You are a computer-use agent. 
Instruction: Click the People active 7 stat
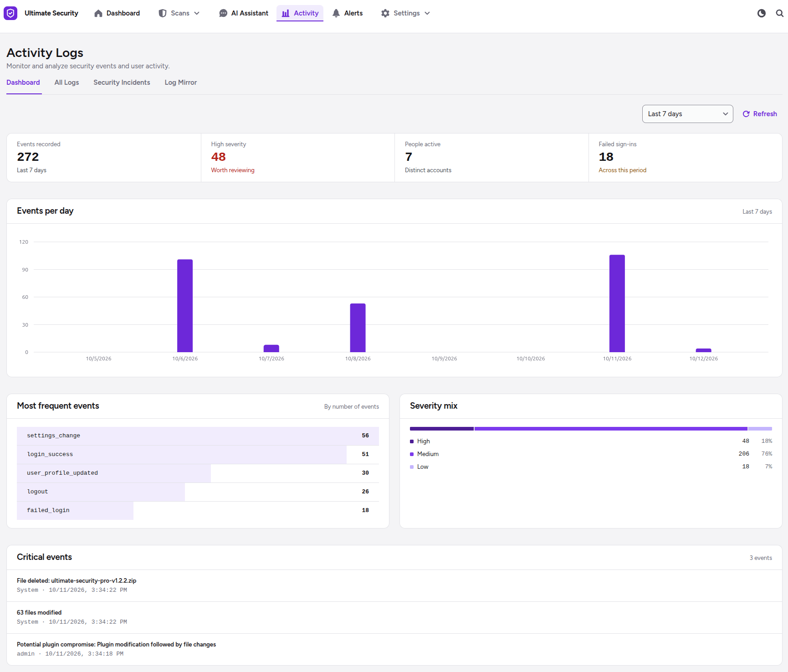pos(491,158)
